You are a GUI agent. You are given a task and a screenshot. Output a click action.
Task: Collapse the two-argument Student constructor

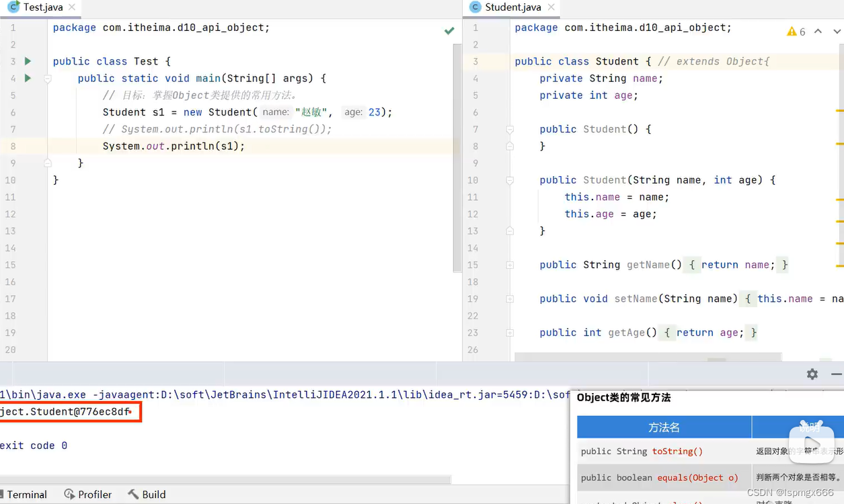(510, 180)
